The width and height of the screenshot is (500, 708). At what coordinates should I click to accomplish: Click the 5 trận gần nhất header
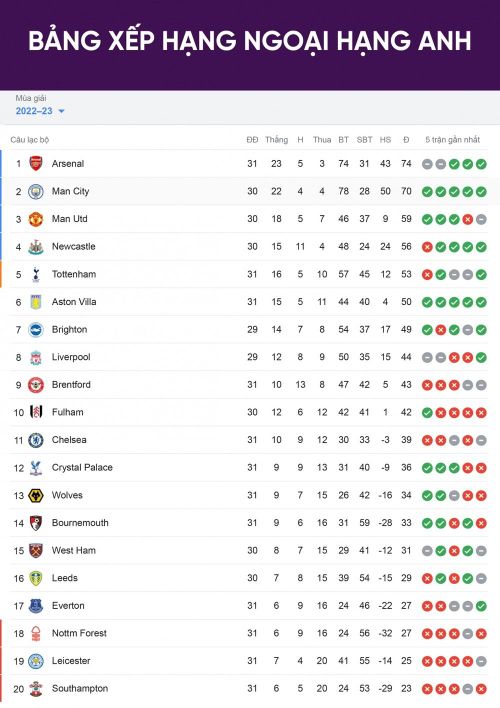pyautogui.click(x=453, y=140)
